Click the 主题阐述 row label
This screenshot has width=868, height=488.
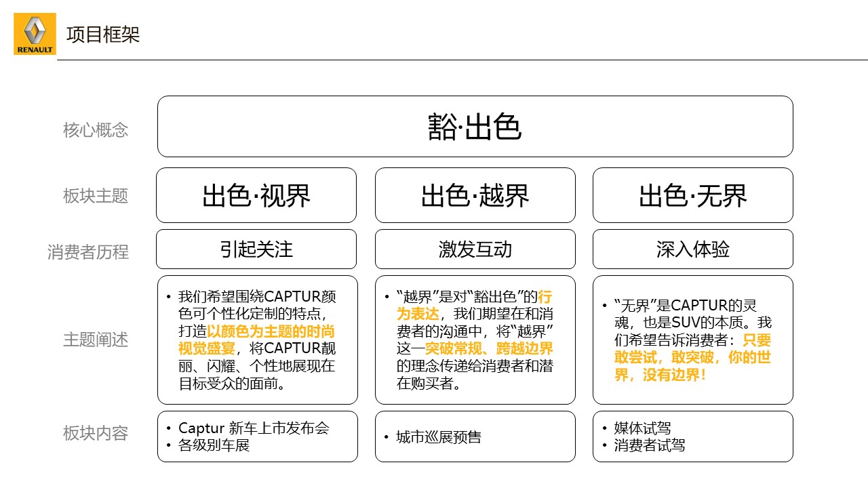point(96,340)
